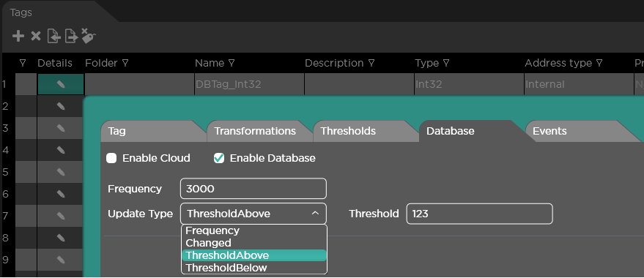Open details pencil for row 3
644x278 pixels.
(x=61, y=128)
